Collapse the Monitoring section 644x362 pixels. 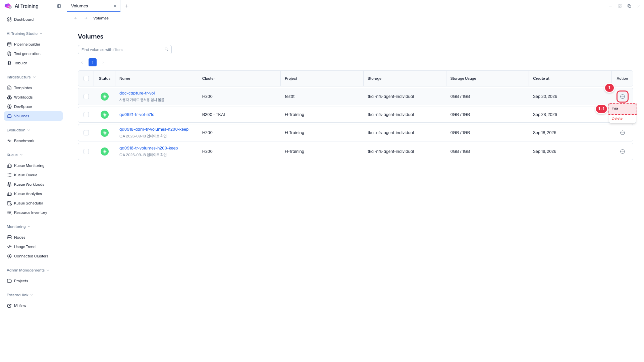(x=19, y=227)
